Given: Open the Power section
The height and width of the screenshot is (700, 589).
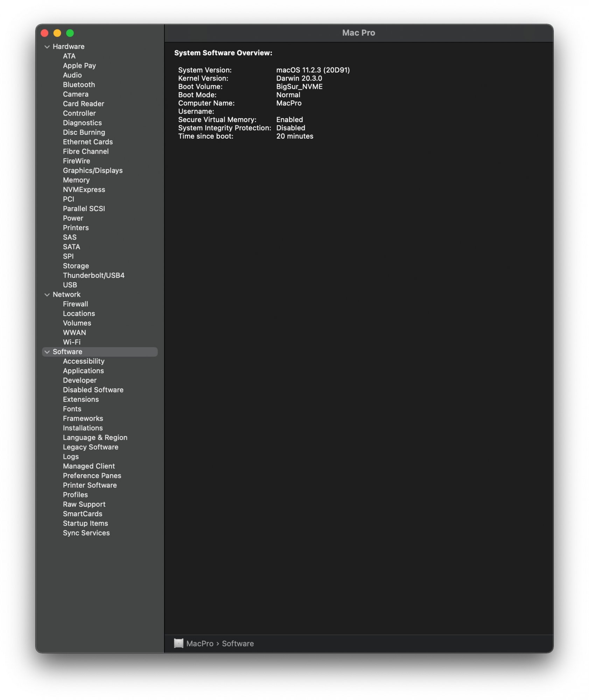Looking at the screenshot, I should click(x=73, y=218).
